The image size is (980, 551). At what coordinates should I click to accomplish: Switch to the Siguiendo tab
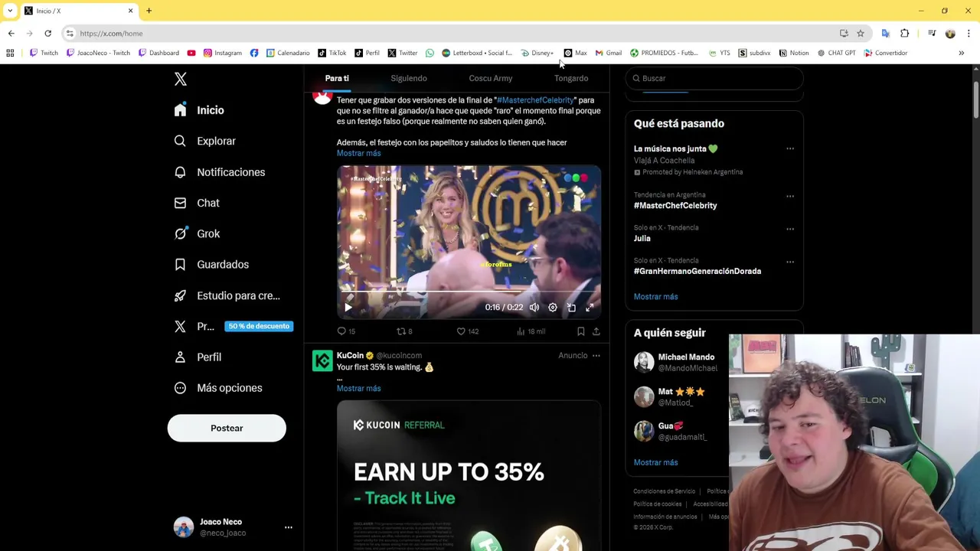[409, 78]
